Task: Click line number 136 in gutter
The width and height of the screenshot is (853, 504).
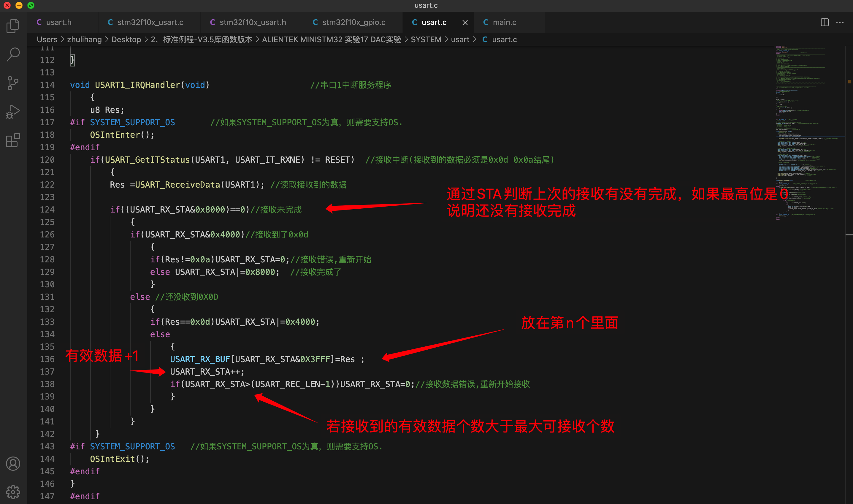Action: tap(47, 359)
